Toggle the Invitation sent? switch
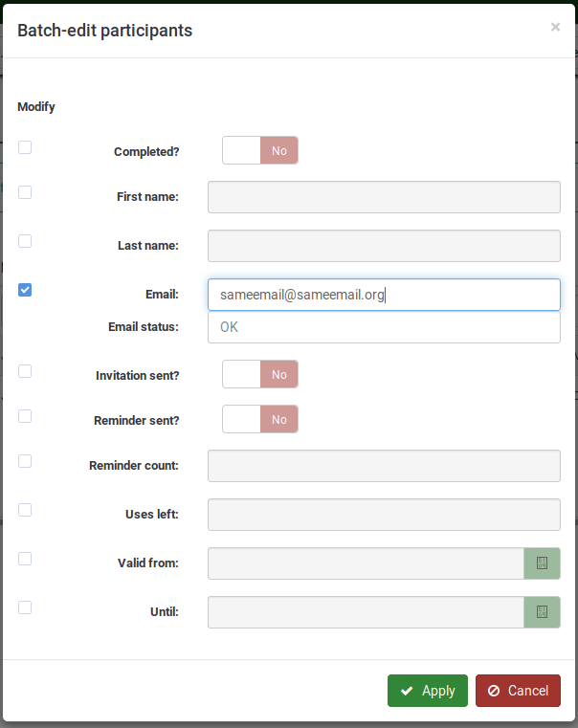Image resolution: width=578 pixels, height=728 pixels. pos(260,374)
